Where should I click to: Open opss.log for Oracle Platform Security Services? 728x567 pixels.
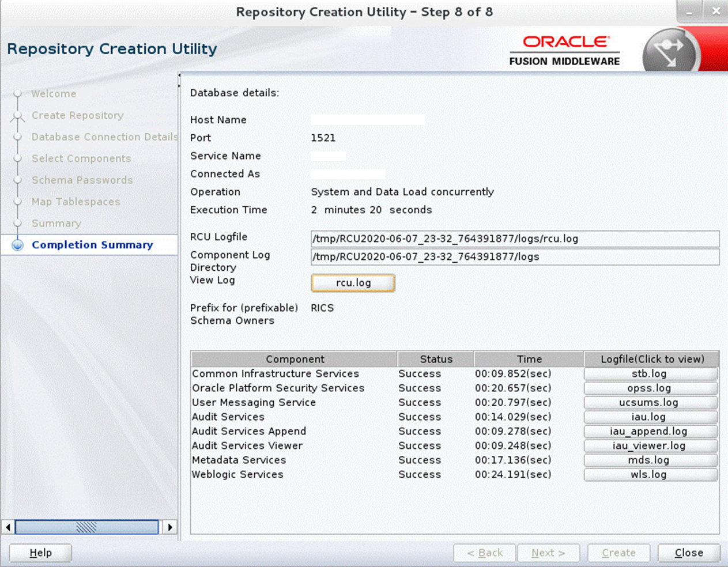point(650,388)
